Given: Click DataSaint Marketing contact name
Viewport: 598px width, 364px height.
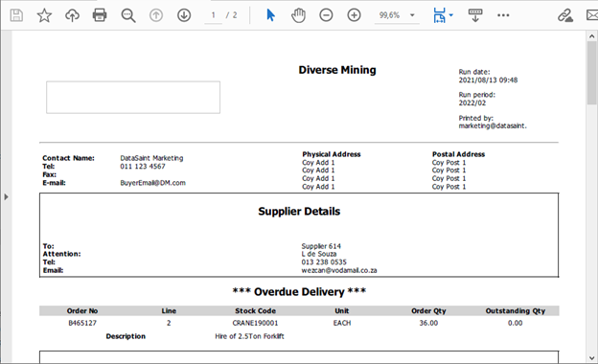Looking at the screenshot, I should (151, 158).
